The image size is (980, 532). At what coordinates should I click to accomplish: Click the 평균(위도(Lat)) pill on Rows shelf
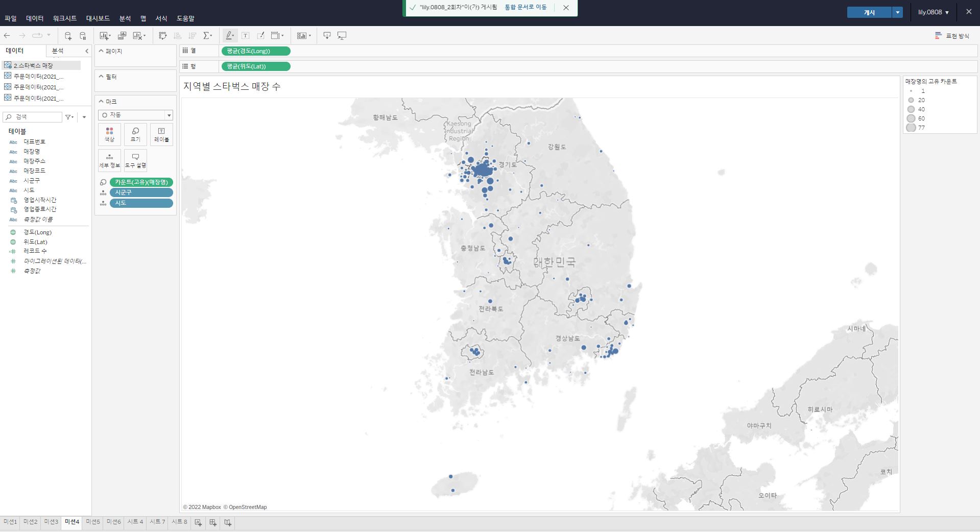pos(256,66)
